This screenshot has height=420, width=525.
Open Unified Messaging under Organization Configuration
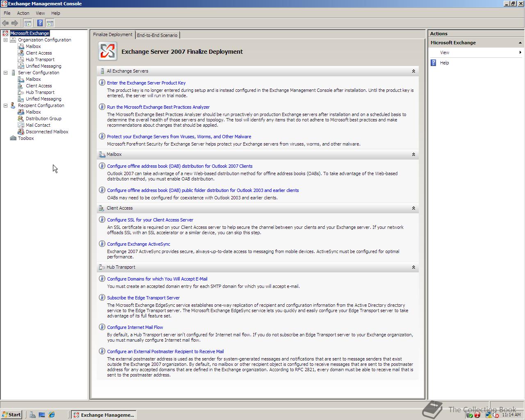pyautogui.click(x=43, y=66)
